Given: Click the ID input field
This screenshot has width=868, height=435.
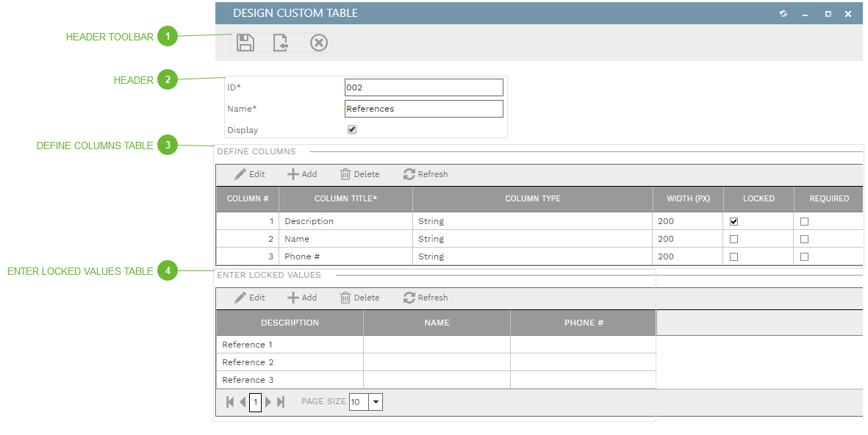Looking at the screenshot, I should coord(423,87).
